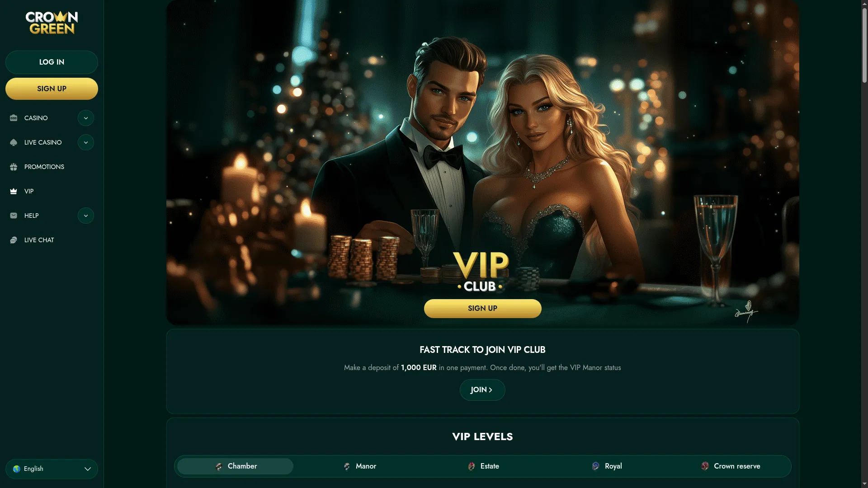Click the Help envelope icon
Image resolution: width=868 pixels, height=488 pixels.
click(x=14, y=216)
